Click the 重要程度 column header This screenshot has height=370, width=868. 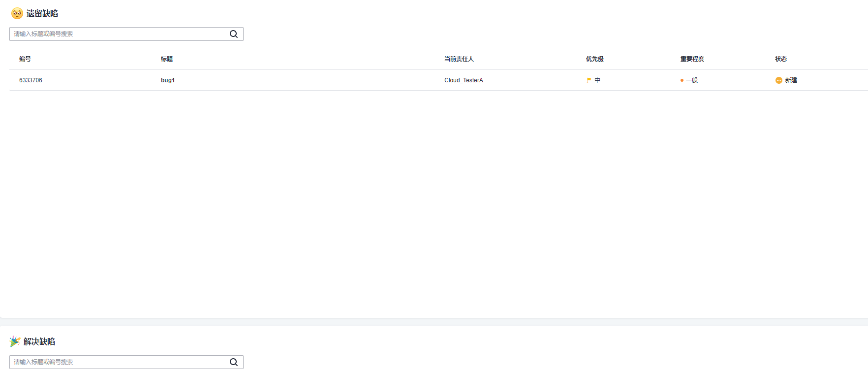point(692,59)
